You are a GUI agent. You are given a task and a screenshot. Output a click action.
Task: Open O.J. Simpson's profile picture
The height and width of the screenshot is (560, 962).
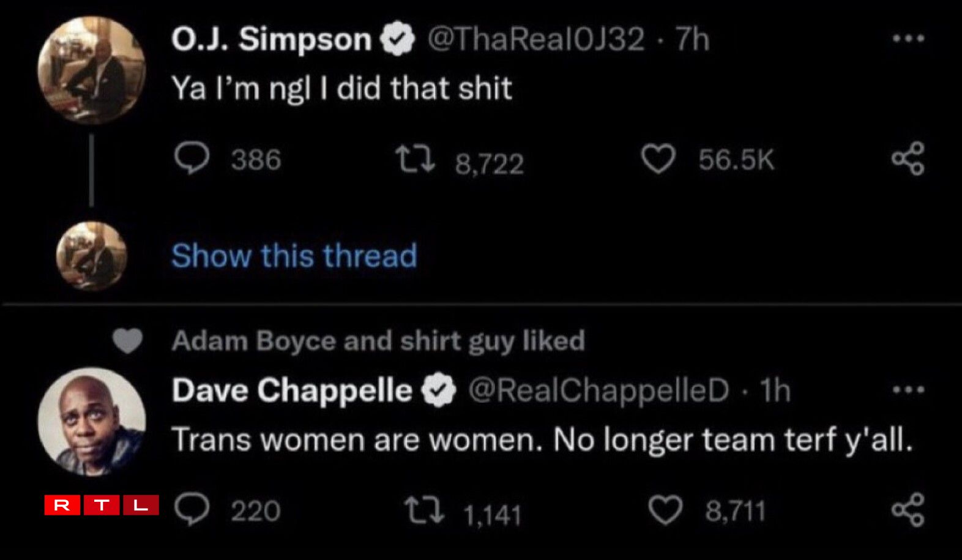(x=91, y=70)
